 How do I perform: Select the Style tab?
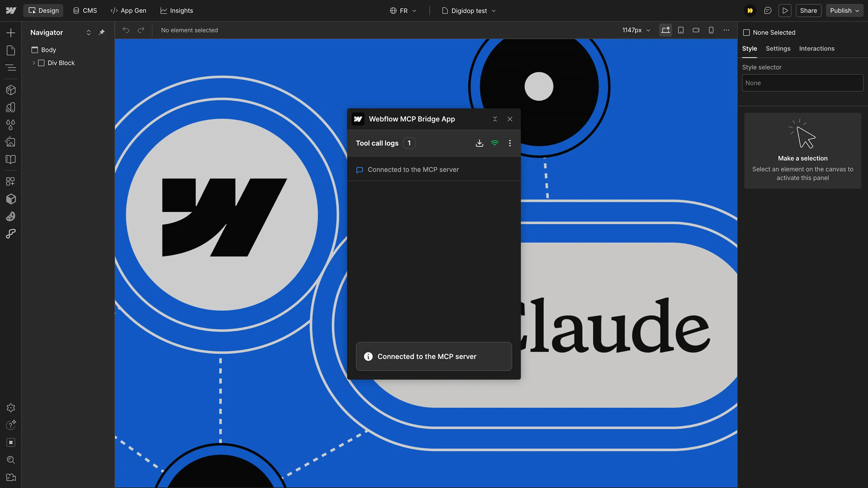point(749,48)
